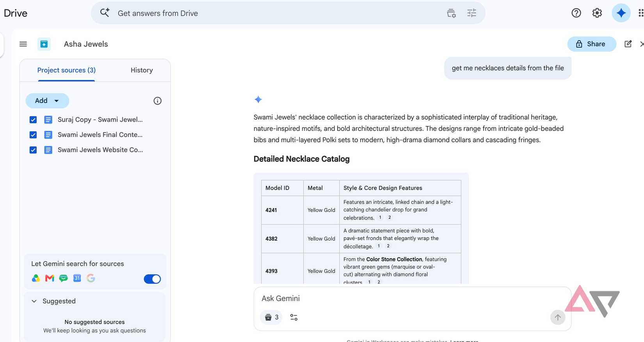Click the Detailed Necklace Catalog heading
Screen dimensions: 644x342
pos(302,159)
